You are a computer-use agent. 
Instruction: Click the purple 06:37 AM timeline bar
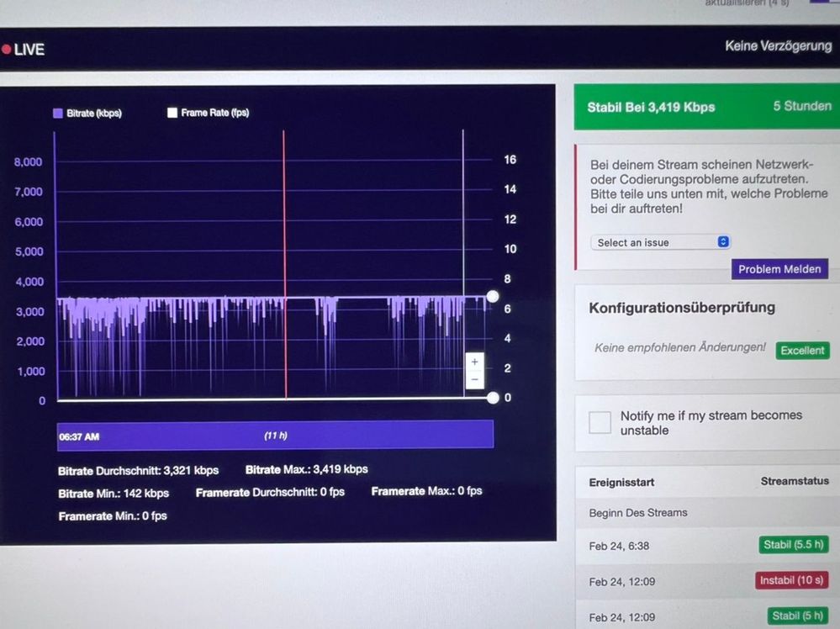tap(275, 436)
